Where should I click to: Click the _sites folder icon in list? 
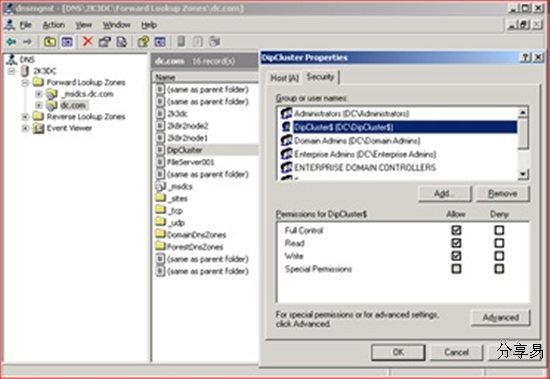click(x=160, y=198)
